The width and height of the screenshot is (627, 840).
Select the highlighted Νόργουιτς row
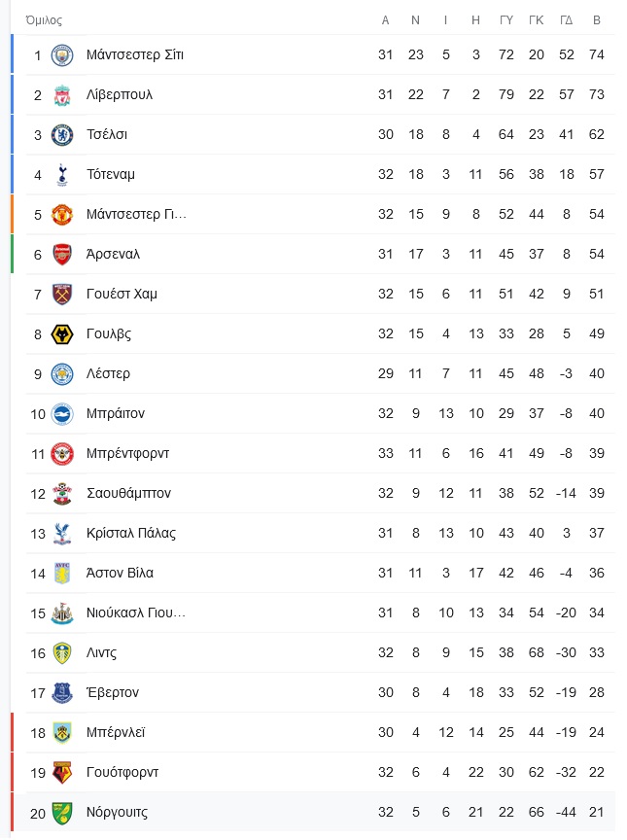tap(313, 813)
